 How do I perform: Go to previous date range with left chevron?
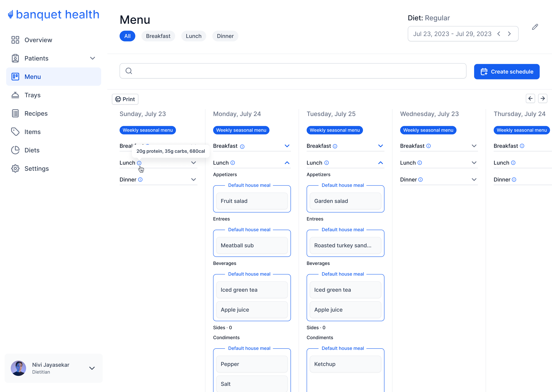(x=499, y=34)
